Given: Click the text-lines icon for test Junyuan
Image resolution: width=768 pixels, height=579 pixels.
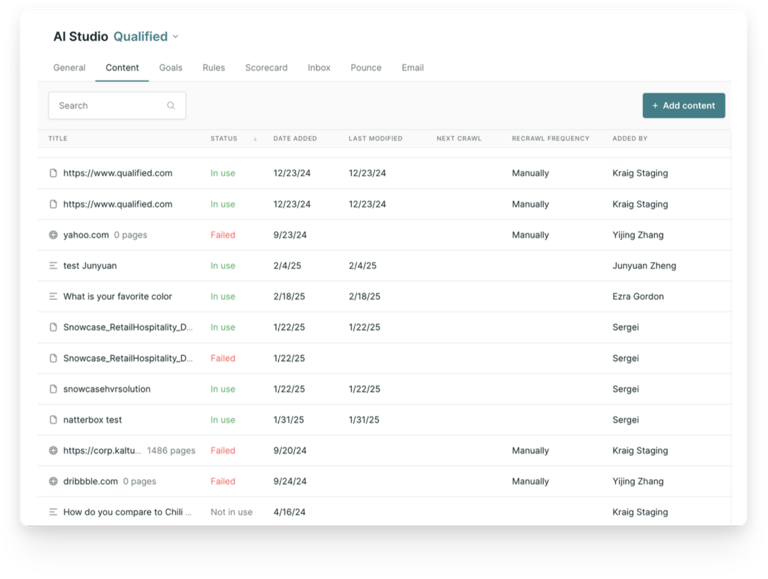Looking at the screenshot, I should pyautogui.click(x=53, y=265).
